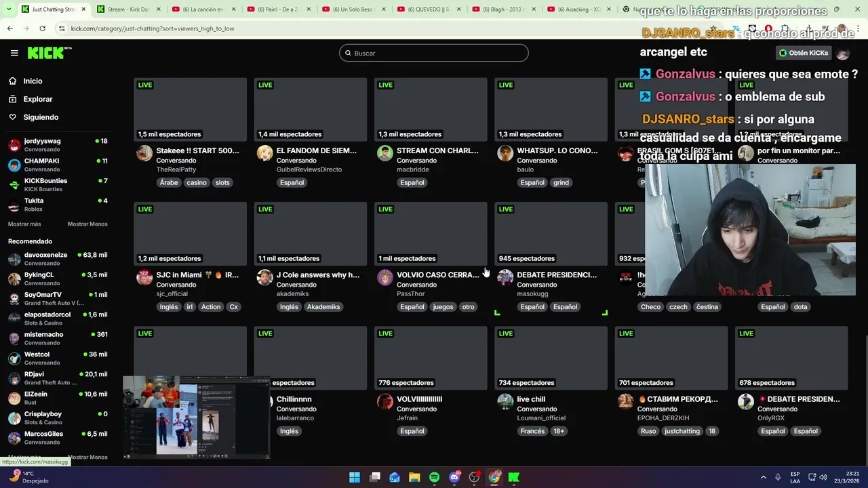The width and height of the screenshot is (868, 488).
Task: Expand followed list with Mostrar más
Action: [x=24, y=224]
